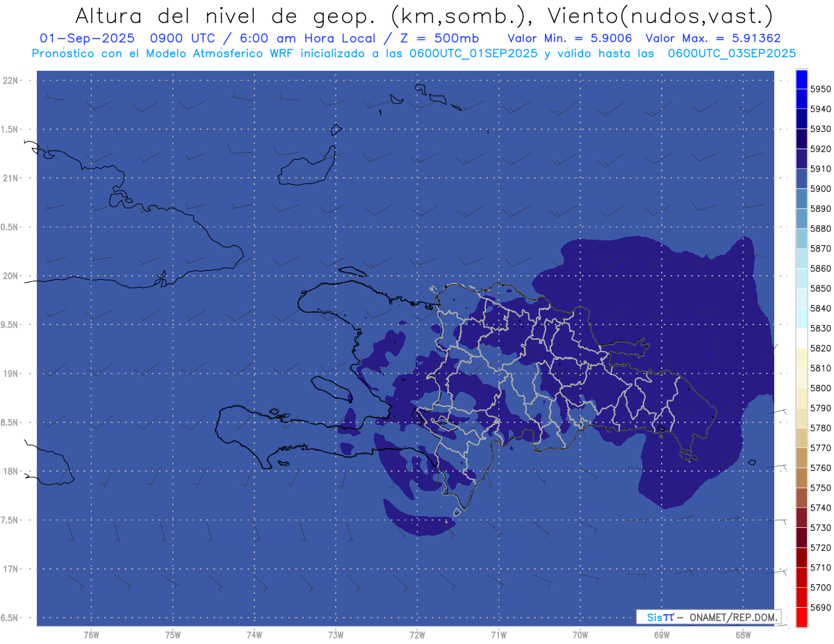Screen dimensions: 834x644
Task: Click the 'Z = 500mb' level label
Action: pyautogui.click(x=437, y=38)
